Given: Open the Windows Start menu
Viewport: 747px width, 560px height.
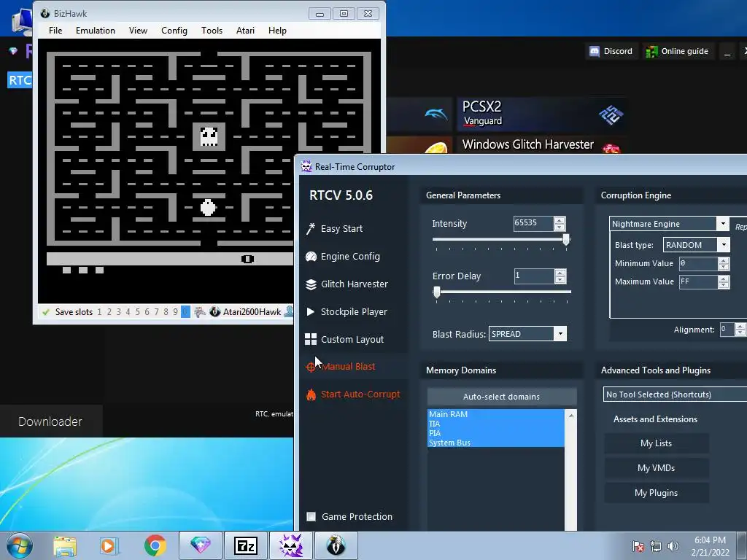Looking at the screenshot, I should (x=19, y=545).
